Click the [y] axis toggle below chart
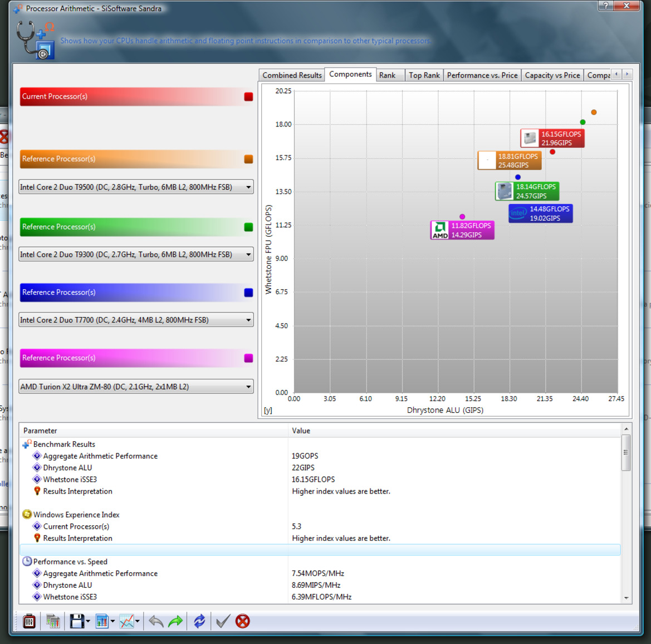 268,410
